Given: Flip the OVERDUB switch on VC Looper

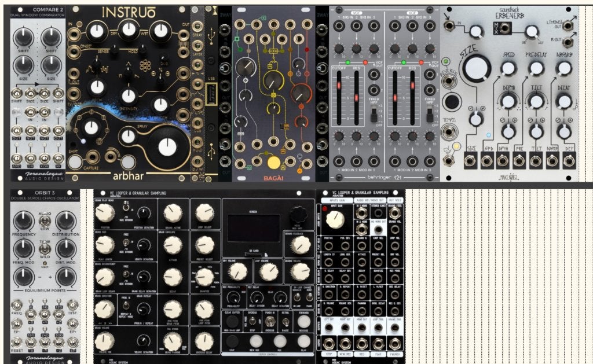Looking at the screenshot, I should click(x=251, y=322).
